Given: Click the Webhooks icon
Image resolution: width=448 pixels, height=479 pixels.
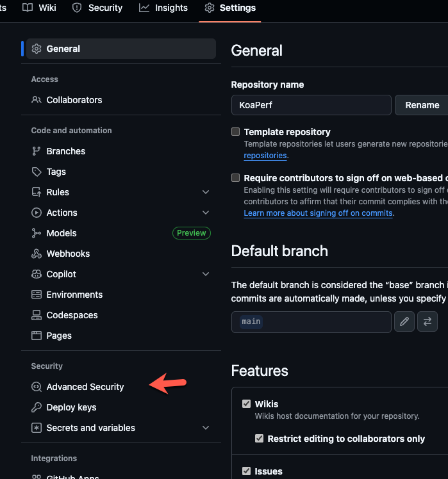Looking at the screenshot, I should (37, 254).
